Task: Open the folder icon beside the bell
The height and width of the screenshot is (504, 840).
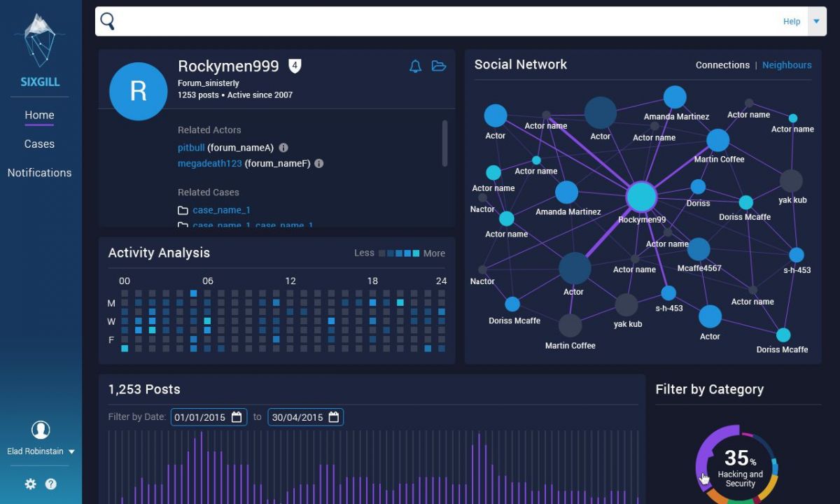Action: pyautogui.click(x=439, y=66)
